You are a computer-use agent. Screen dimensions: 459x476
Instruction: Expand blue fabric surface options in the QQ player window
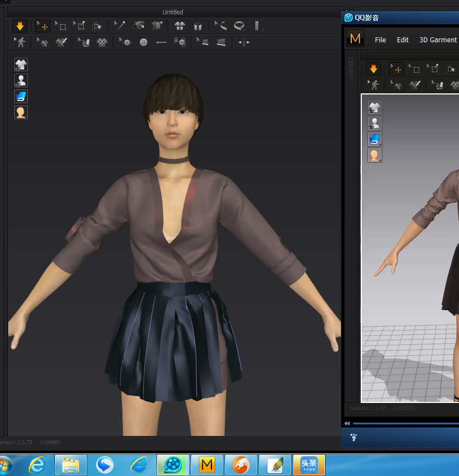point(374,139)
